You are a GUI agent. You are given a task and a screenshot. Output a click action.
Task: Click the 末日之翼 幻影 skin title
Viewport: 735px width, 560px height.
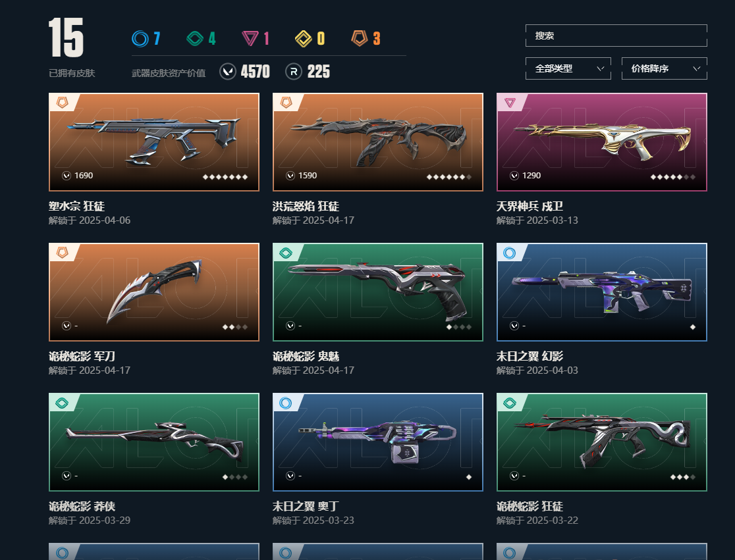pyautogui.click(x=530, y=356)
